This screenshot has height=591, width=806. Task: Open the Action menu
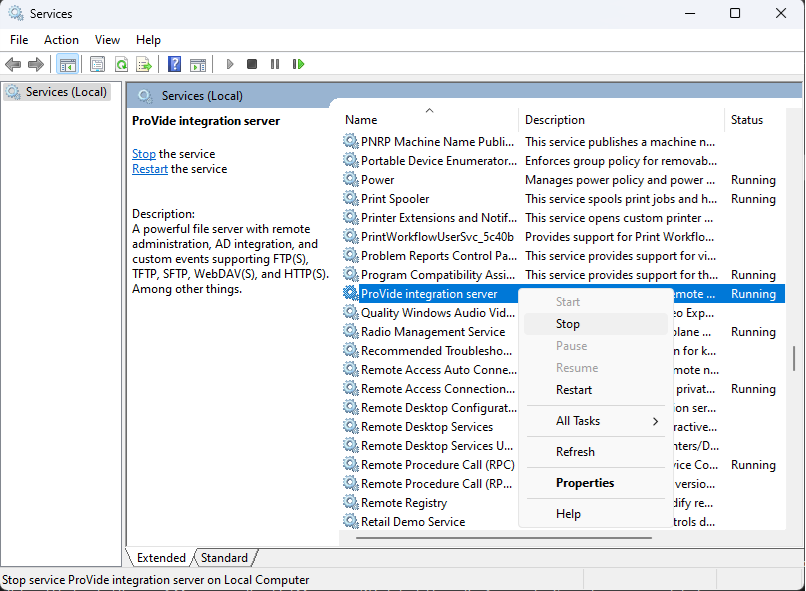coord(61,40)
